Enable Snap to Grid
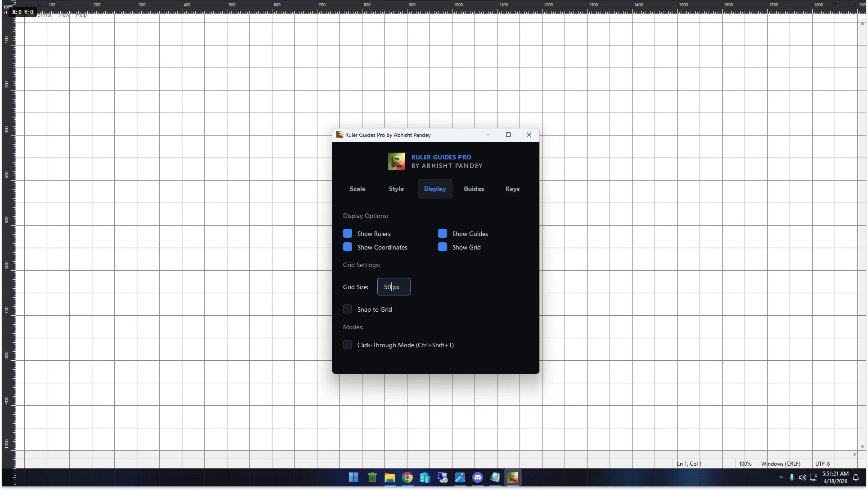This screenshot has width=868, height=490. pos(348,309)
